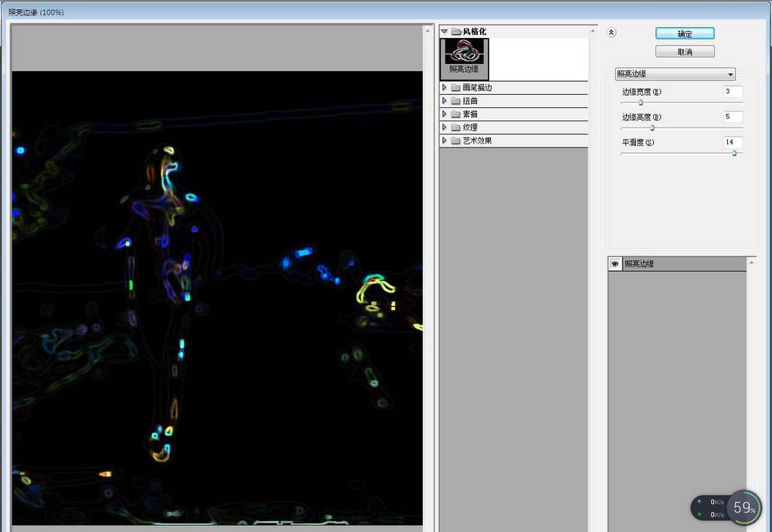This screenshot has height=532, width=772.
Task: Select the 照亮边缘 filter thumbnail
Action: click(x=464, y=59)
